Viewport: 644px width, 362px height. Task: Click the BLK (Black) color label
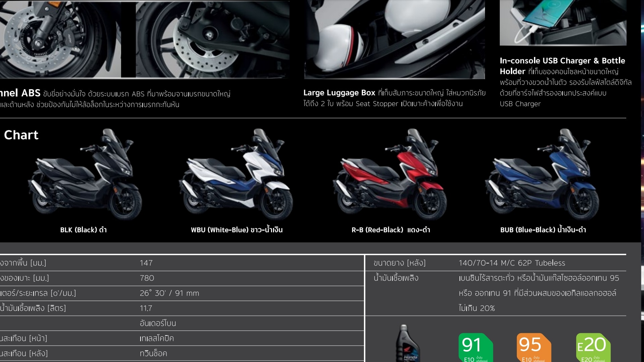[x=83, y=230]
